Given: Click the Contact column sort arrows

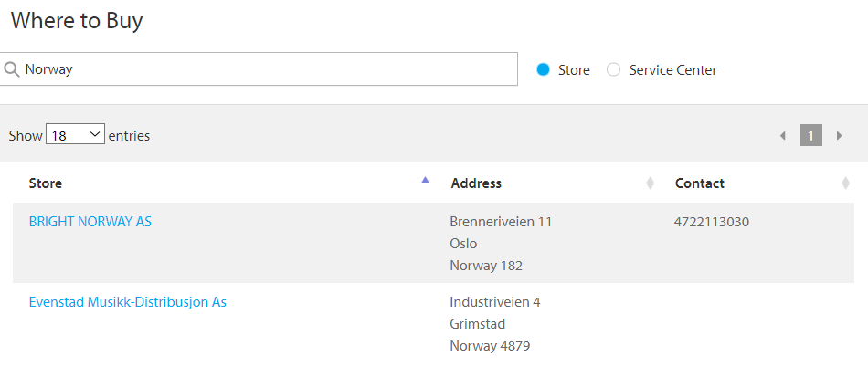Looking at the screenshot, I should point(845,183).
